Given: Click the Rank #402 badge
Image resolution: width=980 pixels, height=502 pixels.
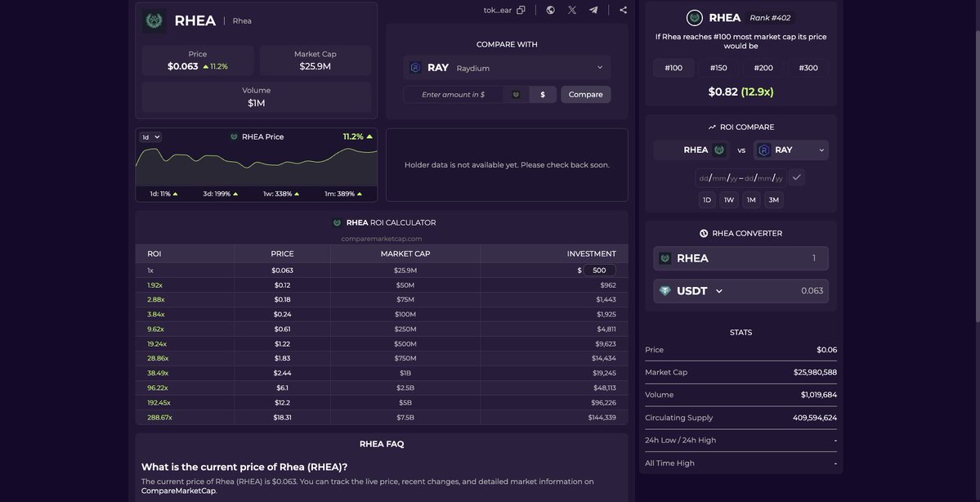Looking at the screenshot, I should point(770,18).
